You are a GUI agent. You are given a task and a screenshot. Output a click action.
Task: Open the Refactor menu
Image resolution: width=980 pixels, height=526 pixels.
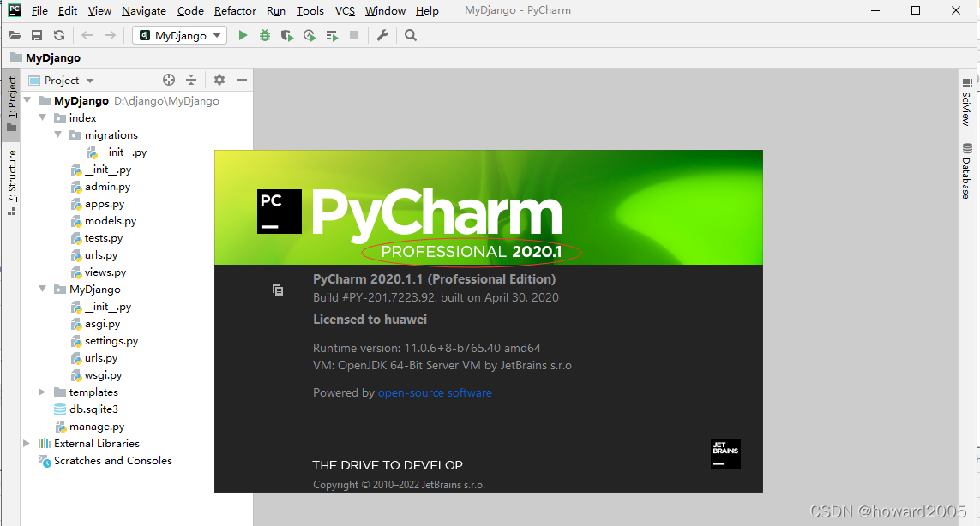coord(235,10)
